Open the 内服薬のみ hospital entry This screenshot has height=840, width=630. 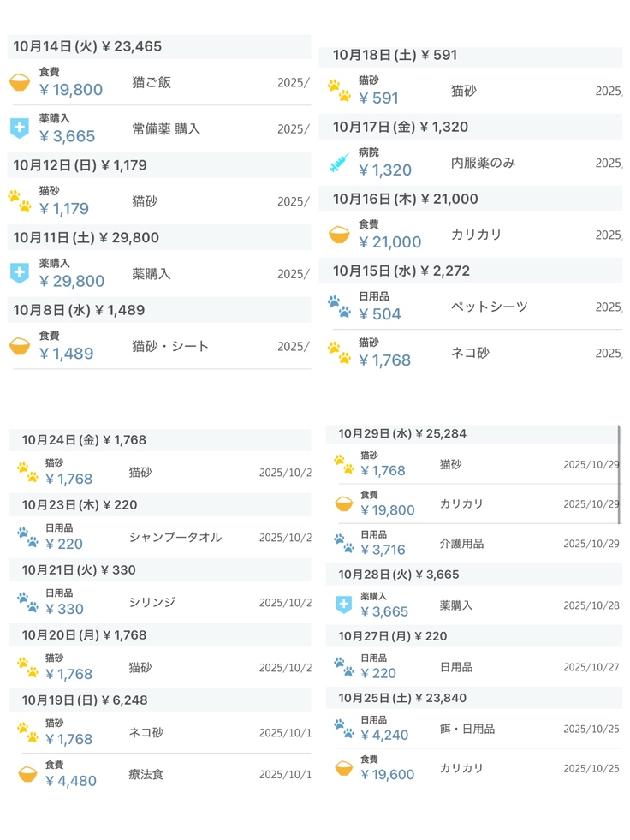tap(483, 163)
